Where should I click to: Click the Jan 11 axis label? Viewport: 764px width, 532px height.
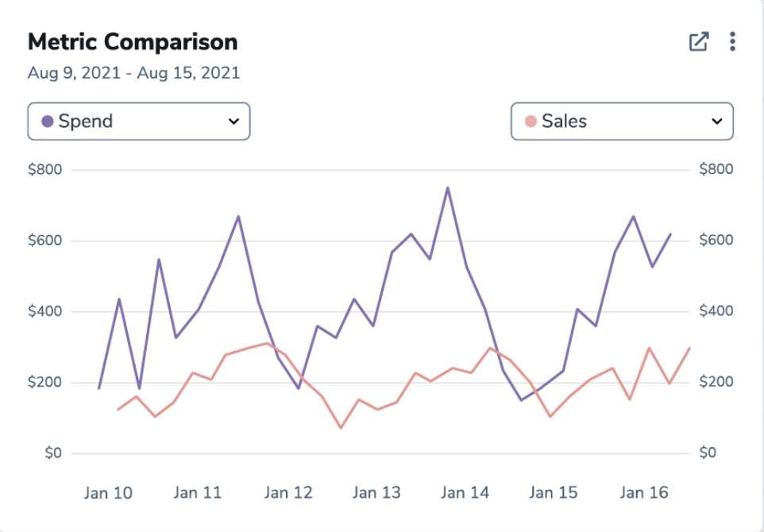[197, 492]
